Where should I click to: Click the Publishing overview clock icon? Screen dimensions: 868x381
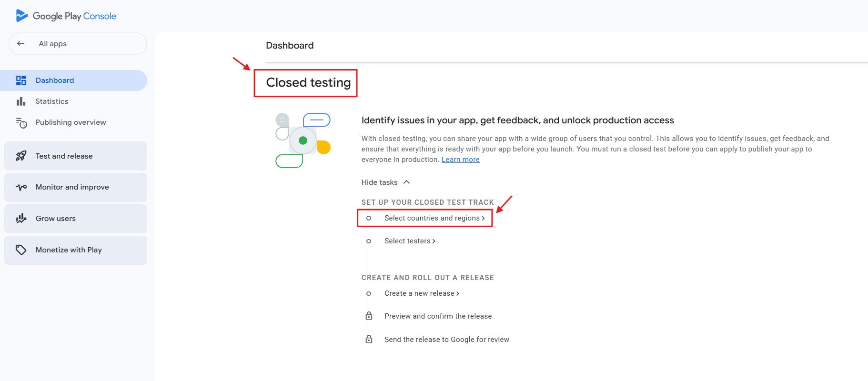(x=21, y=123)
